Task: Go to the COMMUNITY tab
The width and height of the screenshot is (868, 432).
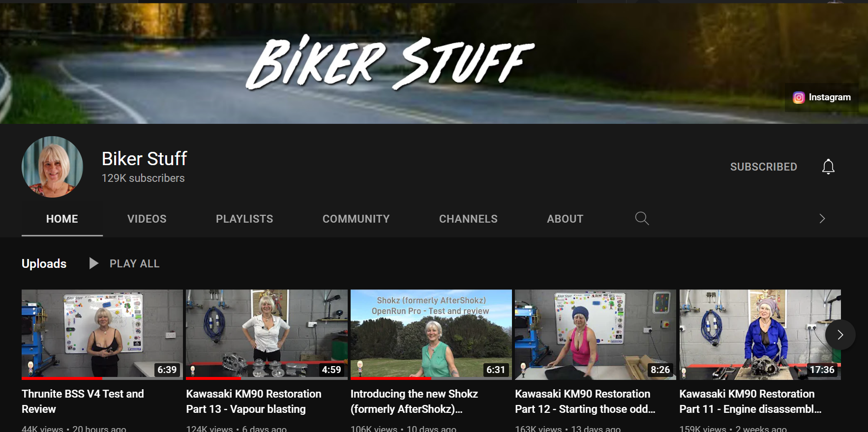Action: click(356, 219)
